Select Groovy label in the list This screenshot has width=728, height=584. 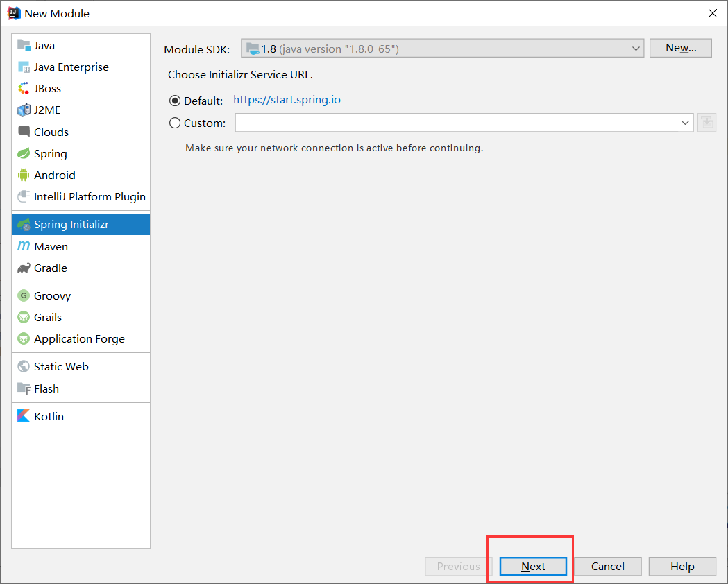(x=53, y=296)
